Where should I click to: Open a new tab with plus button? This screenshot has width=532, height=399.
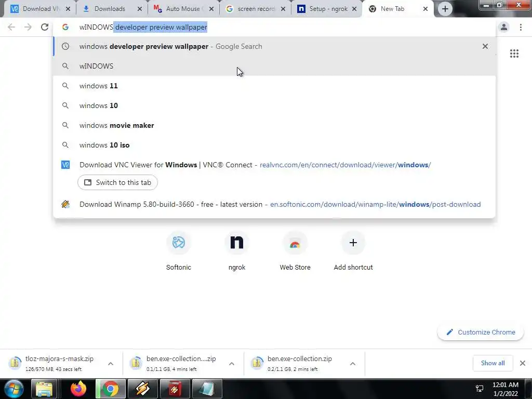tap(445, 9)
